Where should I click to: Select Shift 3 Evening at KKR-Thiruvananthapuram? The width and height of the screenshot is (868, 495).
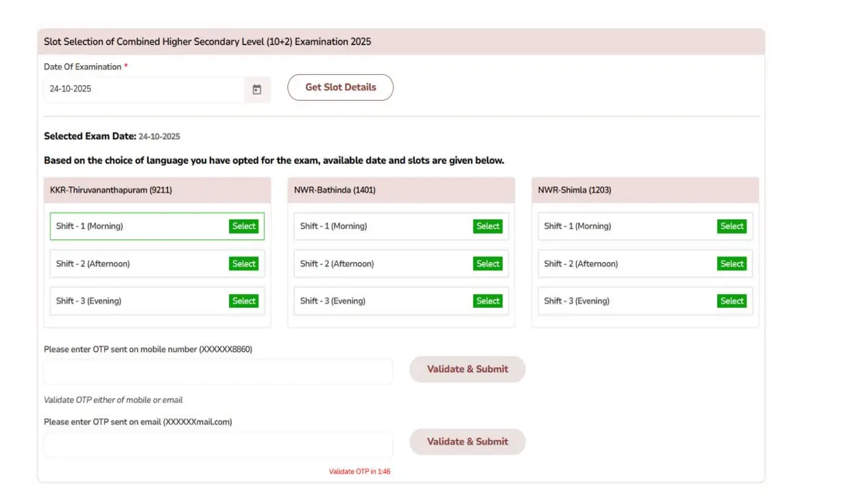tap(244, 300)
